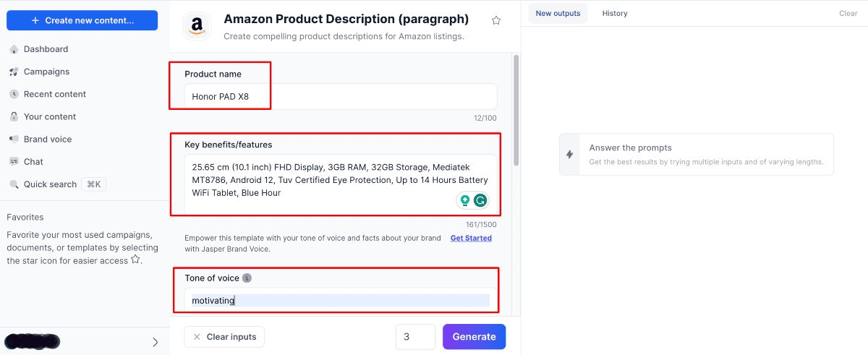Click the Grammarly icon in features box

point(480,200)
